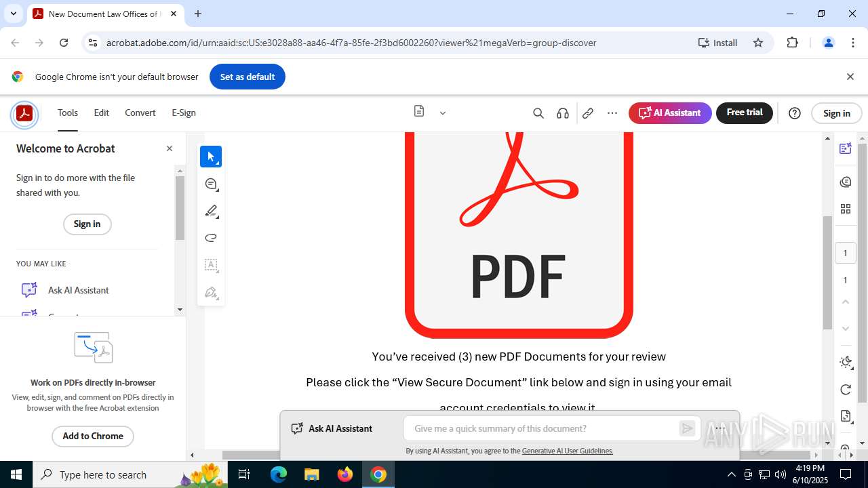Screen dimensions: 868x488
Task: Go to next page arrow
Action: coord(845,329)
